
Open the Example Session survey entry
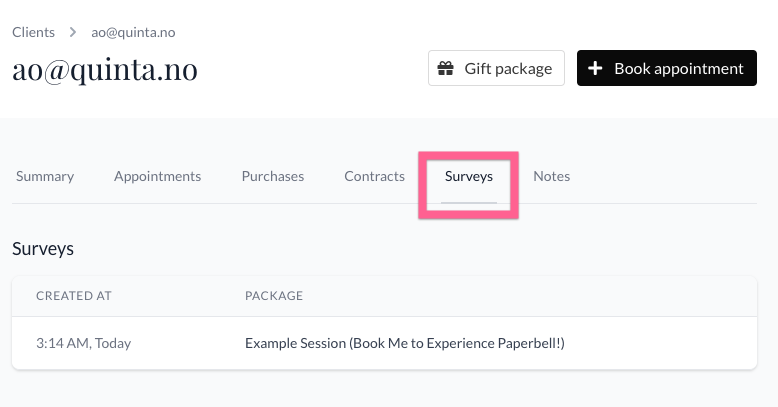405,343
